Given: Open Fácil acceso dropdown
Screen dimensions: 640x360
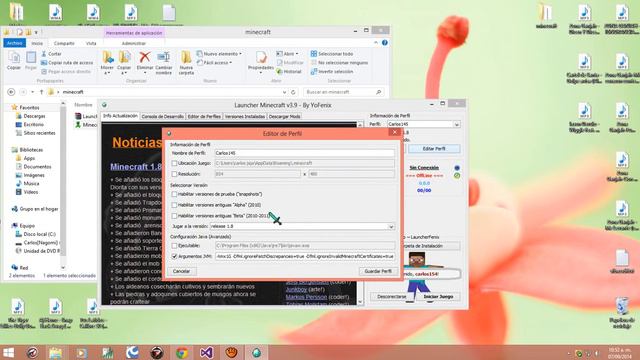Looking at the screenshot, I should click(215, 62).
